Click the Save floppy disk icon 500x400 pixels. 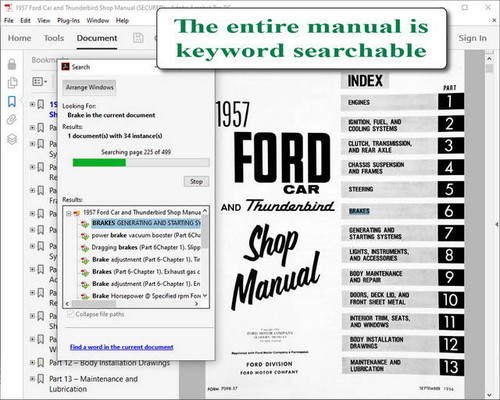138,38
